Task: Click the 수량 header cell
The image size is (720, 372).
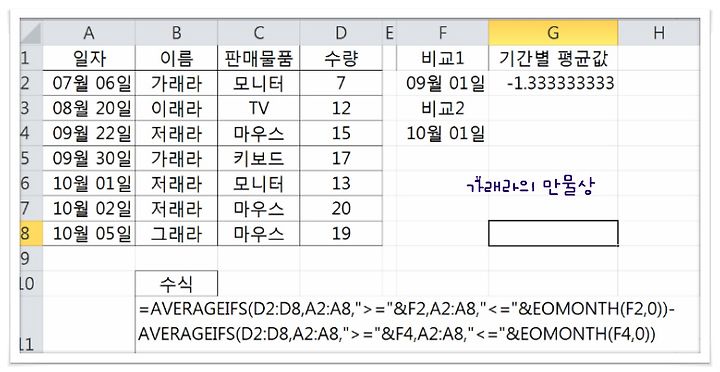Action: [341, 58]
